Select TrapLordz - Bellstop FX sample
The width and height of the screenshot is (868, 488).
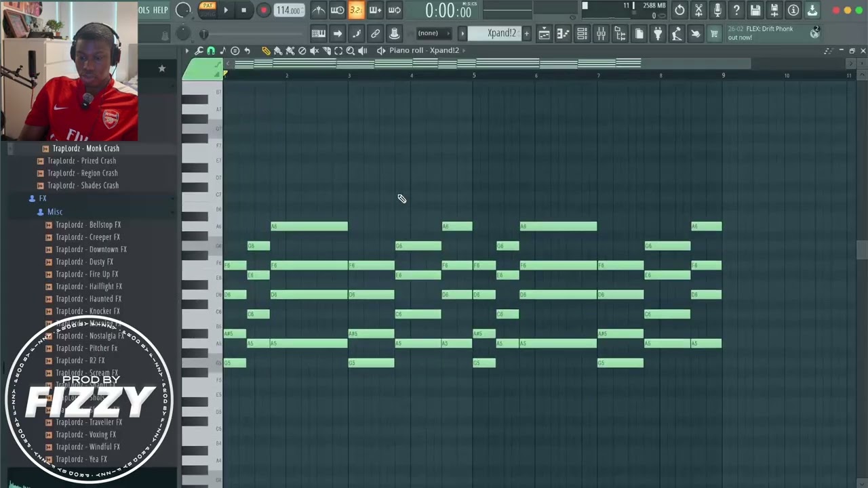88,224
